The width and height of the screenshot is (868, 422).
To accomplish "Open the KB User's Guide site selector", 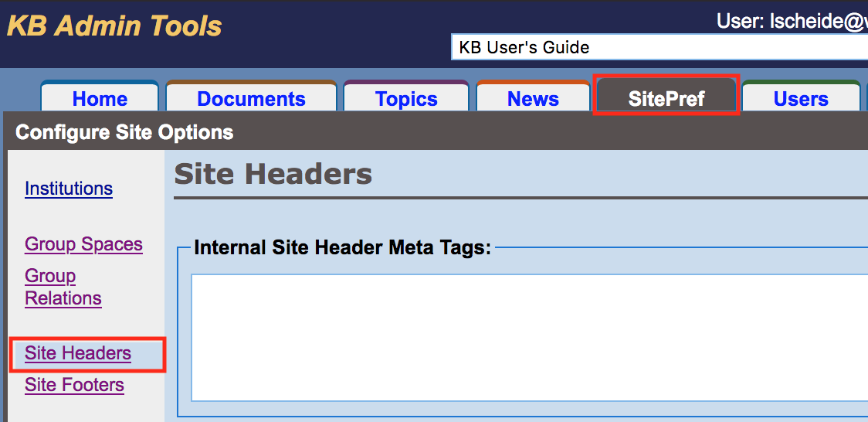I will point(659,47).
